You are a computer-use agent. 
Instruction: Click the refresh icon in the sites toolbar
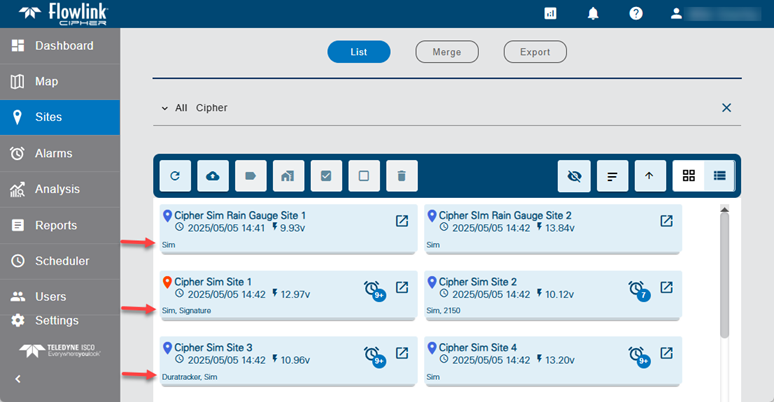coord(175,176)
